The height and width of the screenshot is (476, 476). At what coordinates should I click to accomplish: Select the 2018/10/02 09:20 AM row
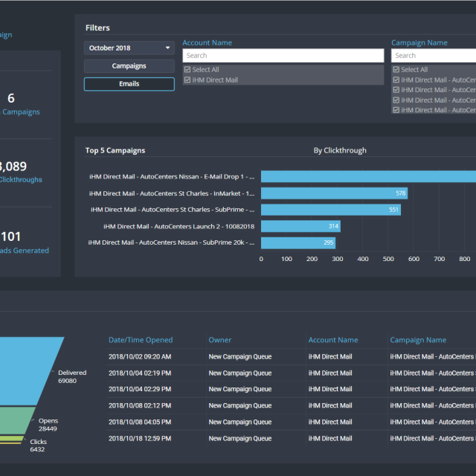(291, 357)
